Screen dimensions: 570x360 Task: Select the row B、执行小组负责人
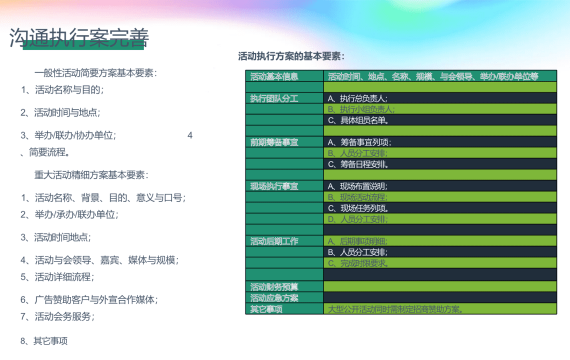point(440,109)
